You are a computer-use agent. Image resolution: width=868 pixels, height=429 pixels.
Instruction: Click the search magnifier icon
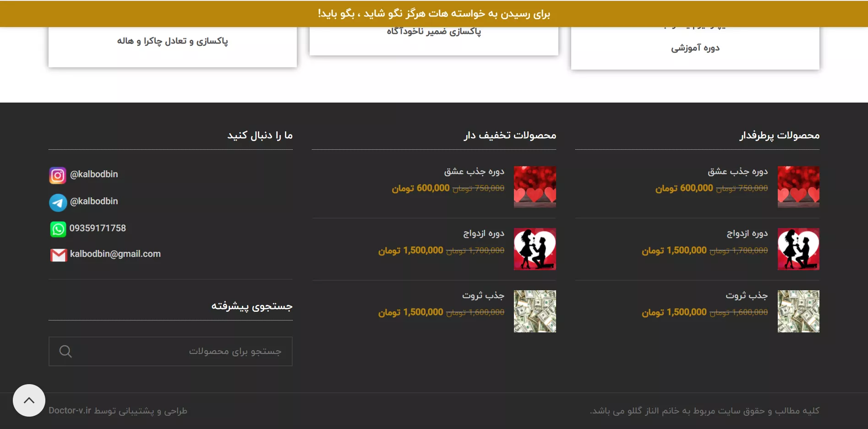pos(66,352)
